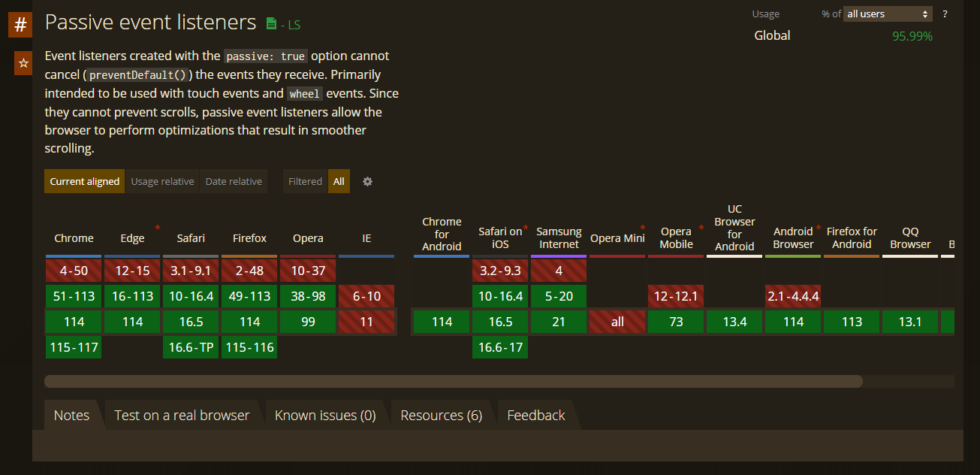Click Firefox 2-48 cell
The height and width of the screenshot is (475, 980).
point(249,271)
